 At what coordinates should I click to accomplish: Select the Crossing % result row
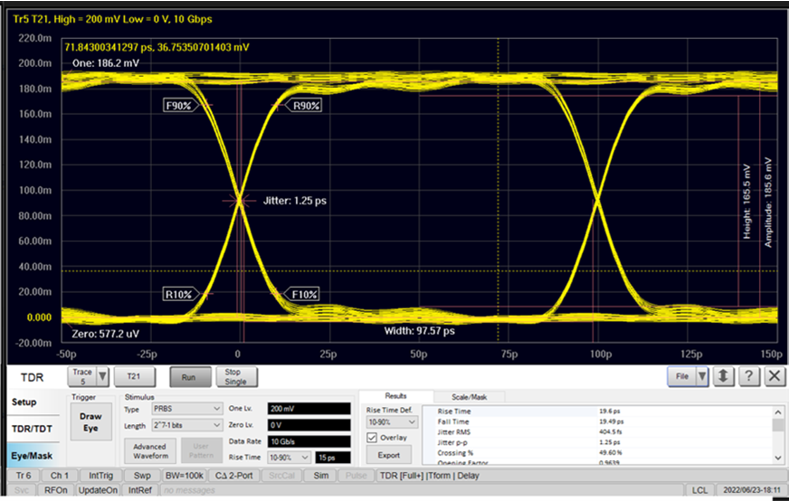597,452
